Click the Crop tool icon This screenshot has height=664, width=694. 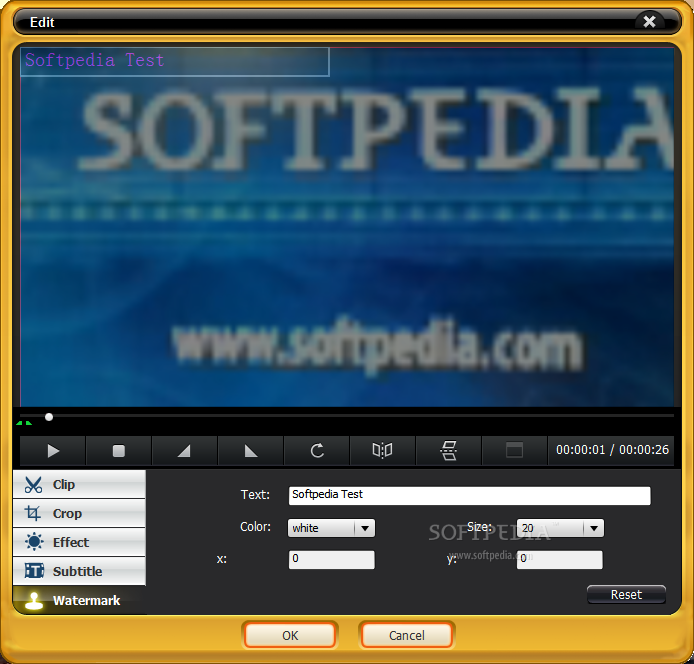pyautogui.click(x=33, y=513)
